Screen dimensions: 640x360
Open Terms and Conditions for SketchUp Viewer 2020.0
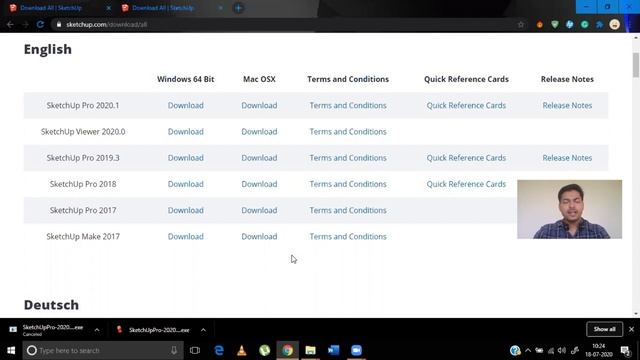tap(348, 131)
